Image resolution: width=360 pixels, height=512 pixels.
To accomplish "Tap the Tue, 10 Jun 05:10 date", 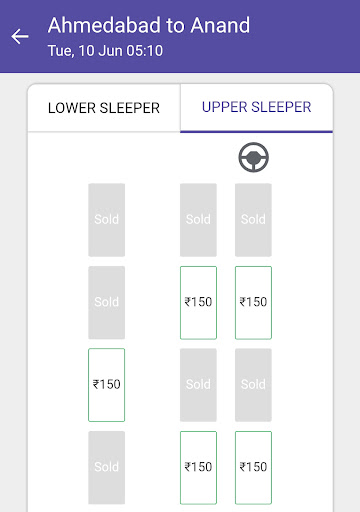I will coord(105,51).
